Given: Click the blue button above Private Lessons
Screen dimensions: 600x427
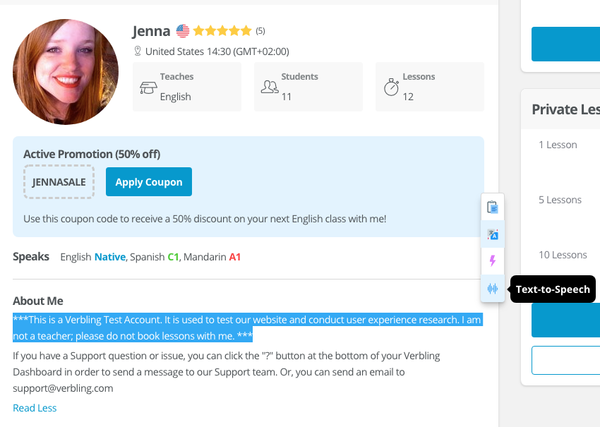Looking at the screenshot, I should tap(566, 44).
